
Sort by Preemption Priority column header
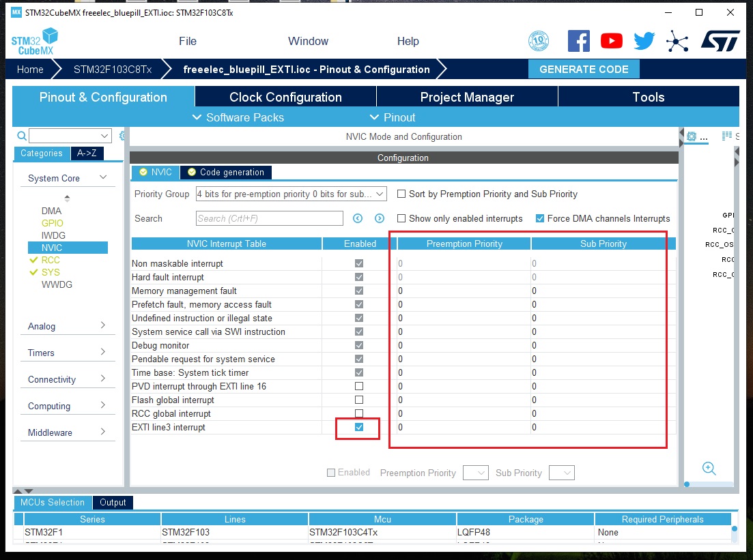pyautogui.click(x=464, y=244)
